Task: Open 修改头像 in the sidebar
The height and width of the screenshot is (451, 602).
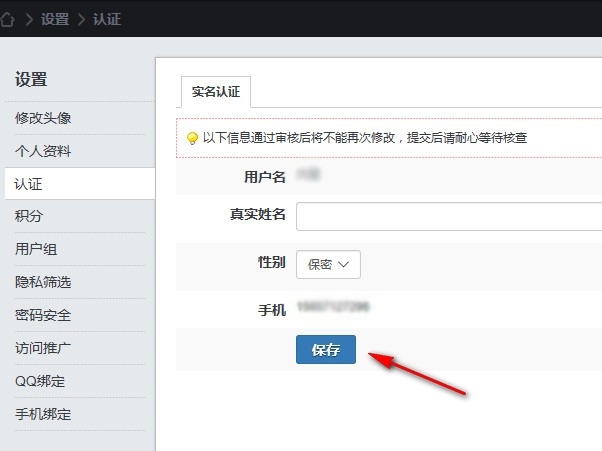Action: (x=43, y=118)
